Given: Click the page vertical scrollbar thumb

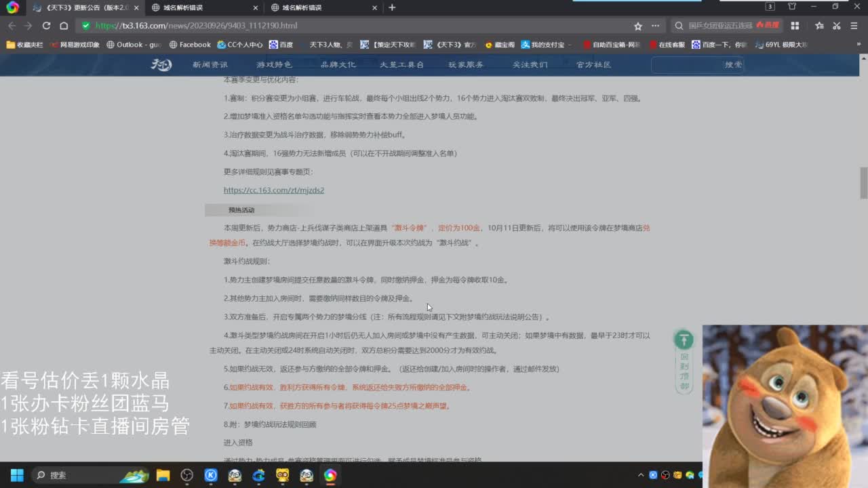Looking at the screenshot, I should click(x=863, y=183).
